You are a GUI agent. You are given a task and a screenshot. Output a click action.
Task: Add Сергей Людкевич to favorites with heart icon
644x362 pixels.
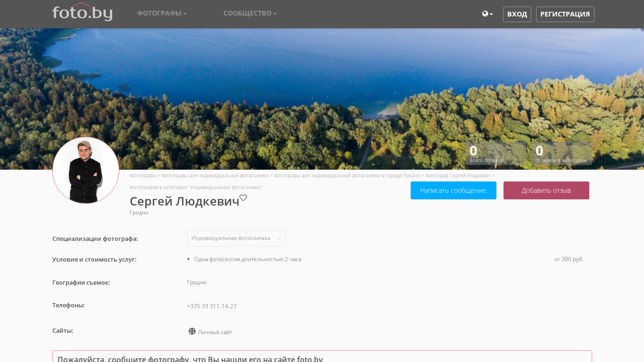[243, 198]
